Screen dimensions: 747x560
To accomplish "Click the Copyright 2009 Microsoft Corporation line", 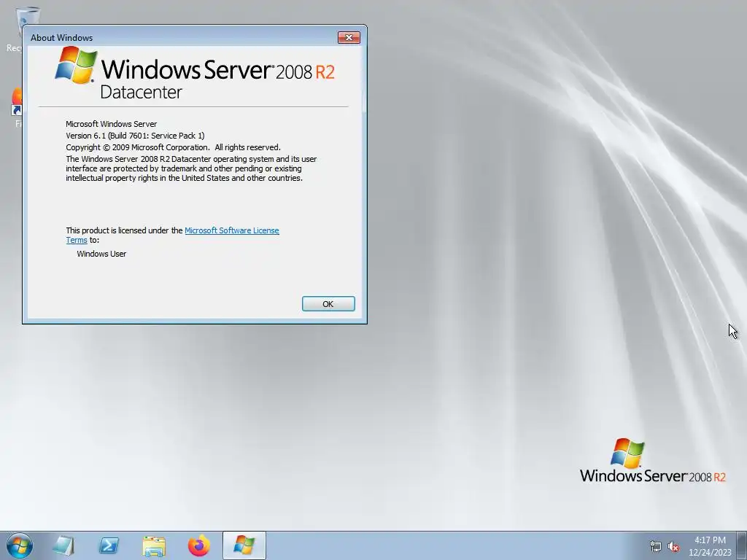I will (x=174, y=147).
